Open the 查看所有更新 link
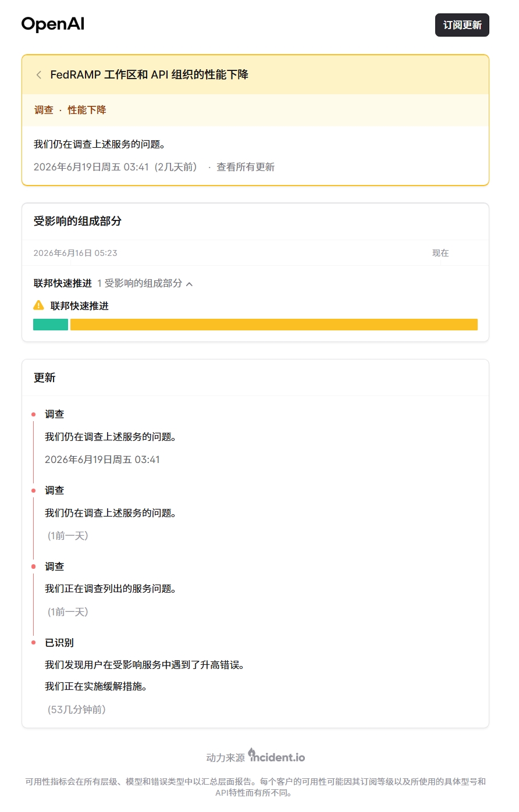This screenshot has height=812, width=519. (246, 167)
